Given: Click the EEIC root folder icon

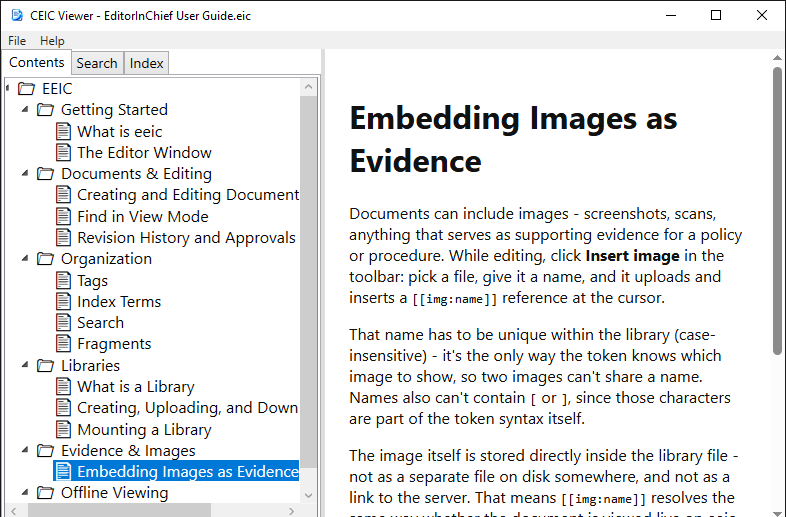Looking at the screenshot, I should pos(27,89).
